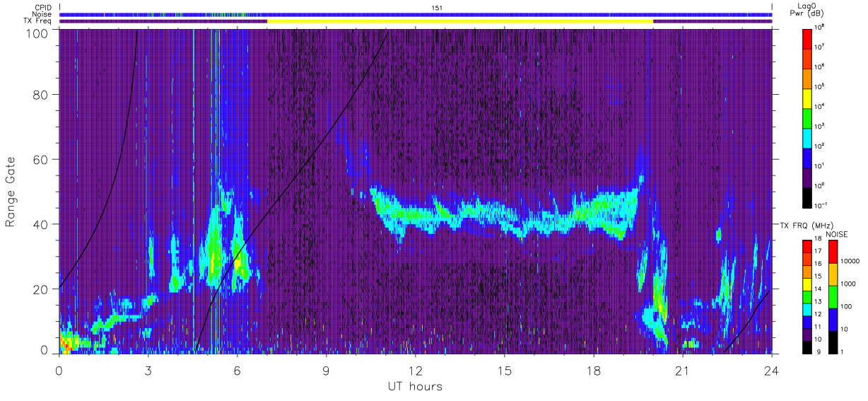Select the red top segment of power colorbar
The height and width of the screenshot is (401, 868).
[809, 38]
